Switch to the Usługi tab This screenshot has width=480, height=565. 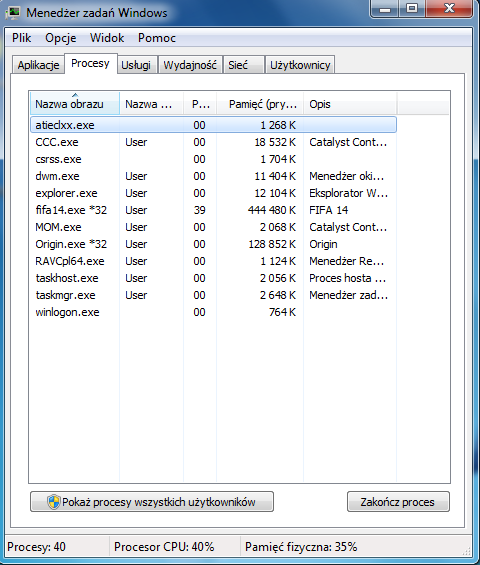(136, 65)
